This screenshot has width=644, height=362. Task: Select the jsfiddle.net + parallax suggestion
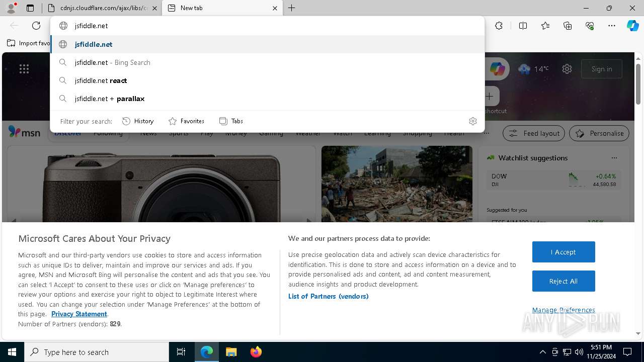(x=268, y=99)
